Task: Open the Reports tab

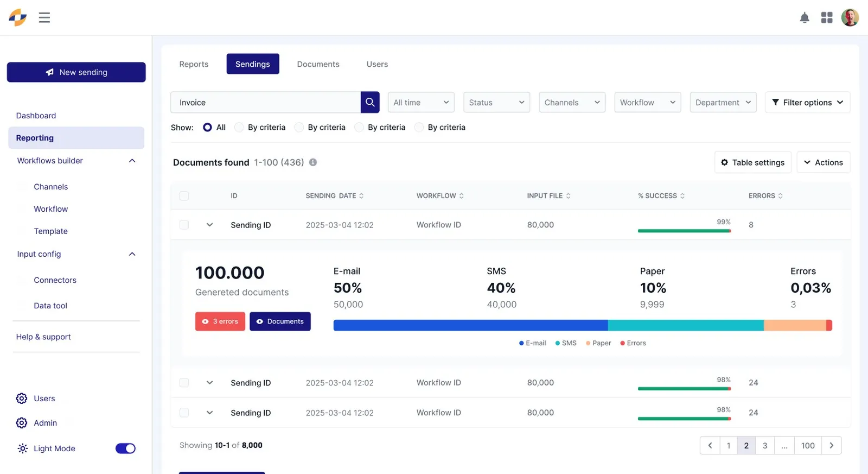Action: 194,64
